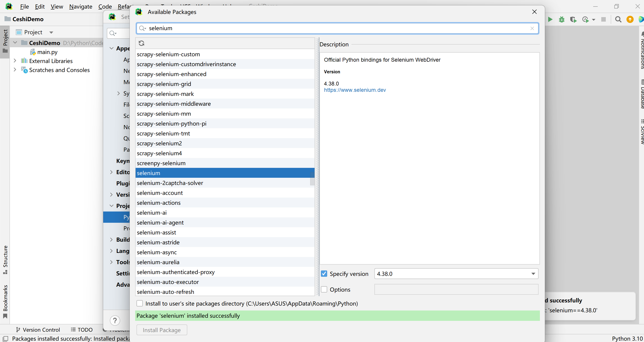The image size is (644, 342).
Task: Click the search magnifier in Available Packages
Action: point(143,28)
